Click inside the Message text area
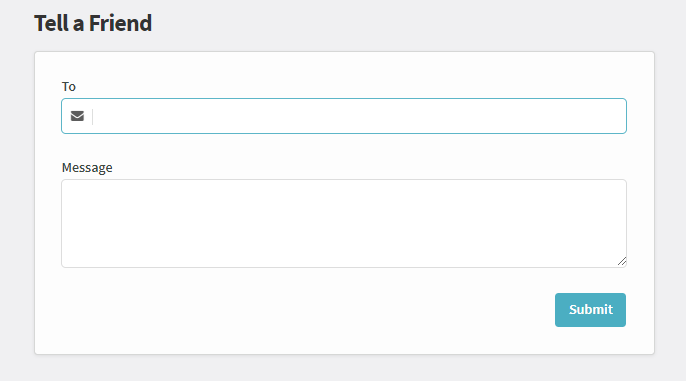This screenshot has height=381, width=686. click(x=344, y=224)
